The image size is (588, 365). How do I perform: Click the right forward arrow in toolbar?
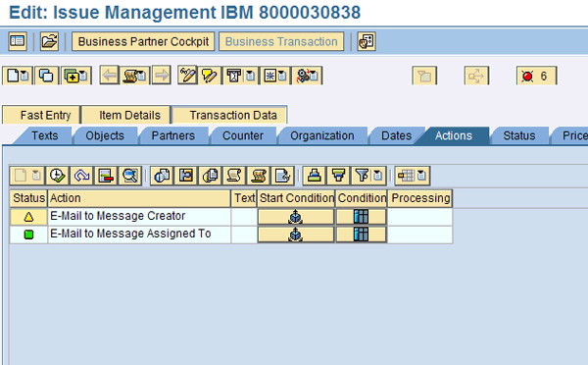(x=162, y=76)
